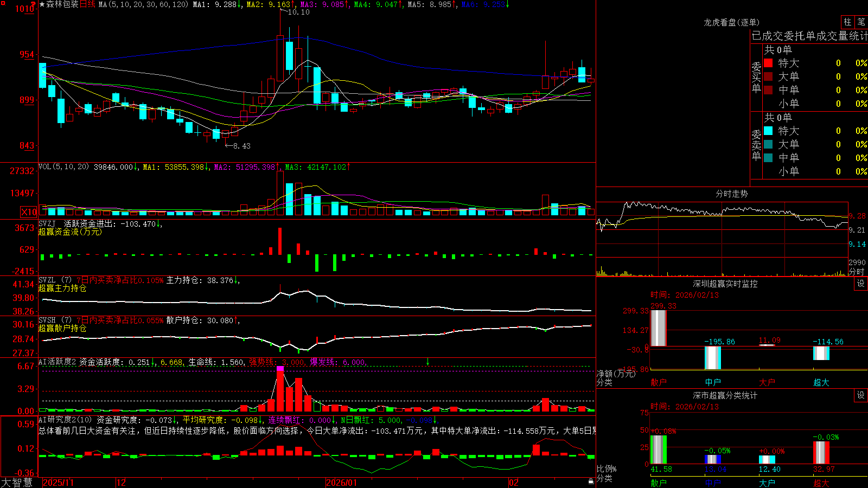Switch to 柱 bar display mode
Screen dimensions: 868x488
pos(847,22)
